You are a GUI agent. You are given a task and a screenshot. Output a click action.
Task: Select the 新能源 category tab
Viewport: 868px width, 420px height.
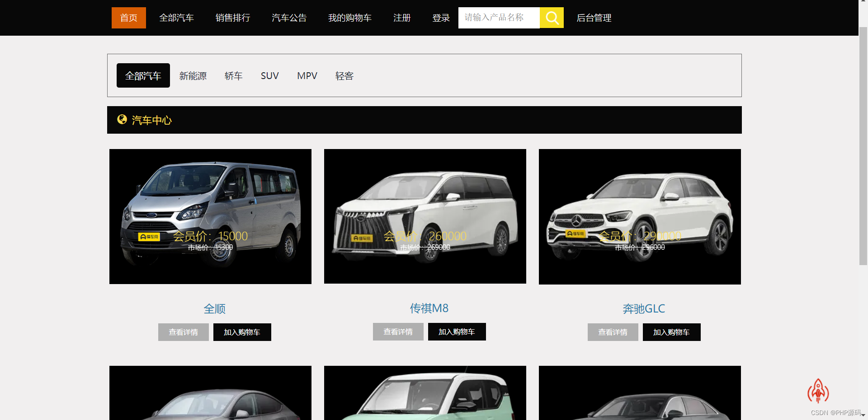pos(193,76)
